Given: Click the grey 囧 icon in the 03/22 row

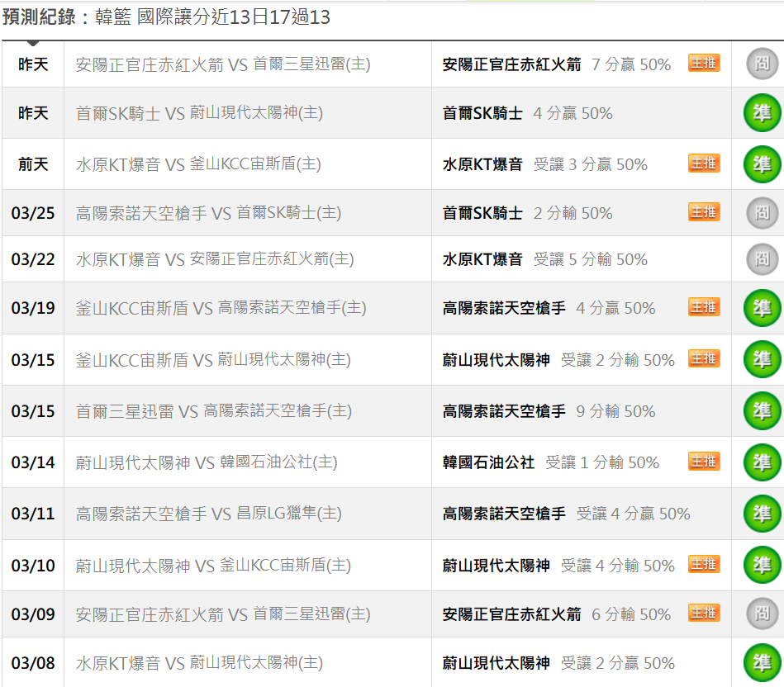Looking at the screenshot, I should 762,259.
